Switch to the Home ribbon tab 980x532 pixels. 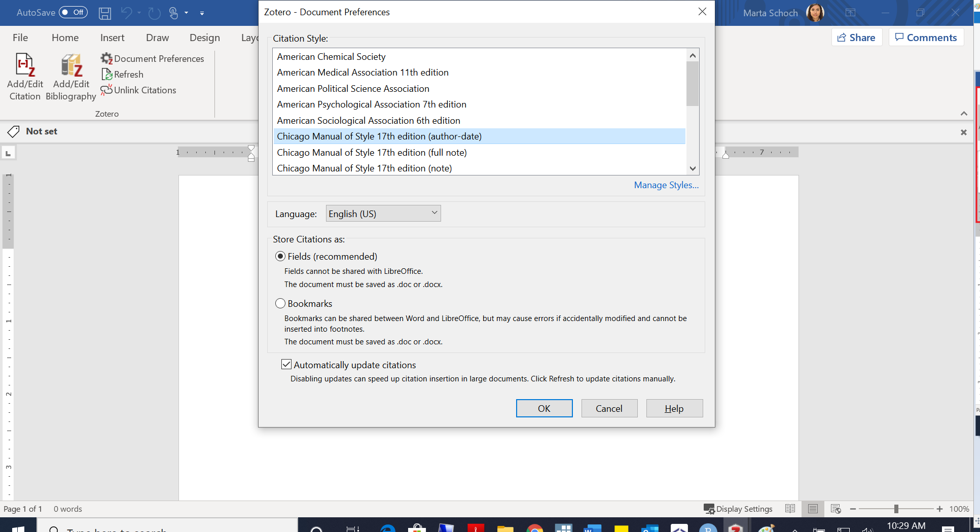point(65,38)
